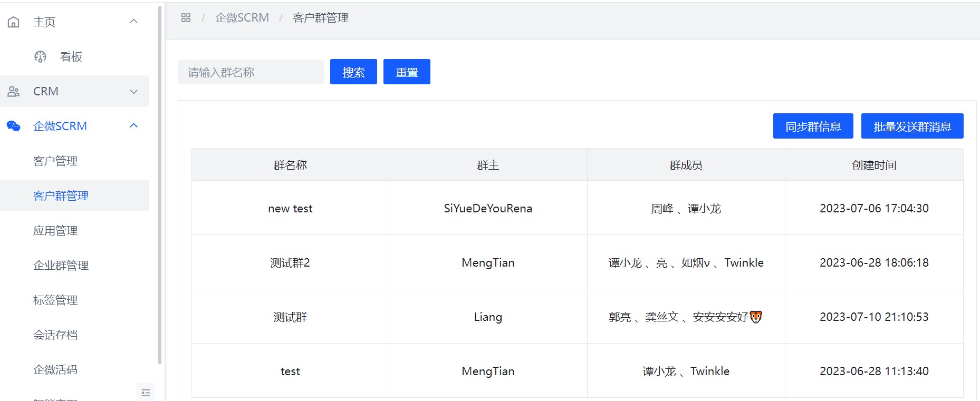Click group name 'new test'
Screen dimensions: 980x401
pos(290,208)
